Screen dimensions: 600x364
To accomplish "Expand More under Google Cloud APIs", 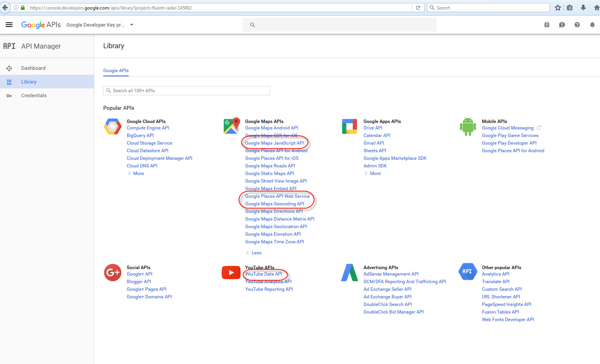I will (x=138, y=173).
